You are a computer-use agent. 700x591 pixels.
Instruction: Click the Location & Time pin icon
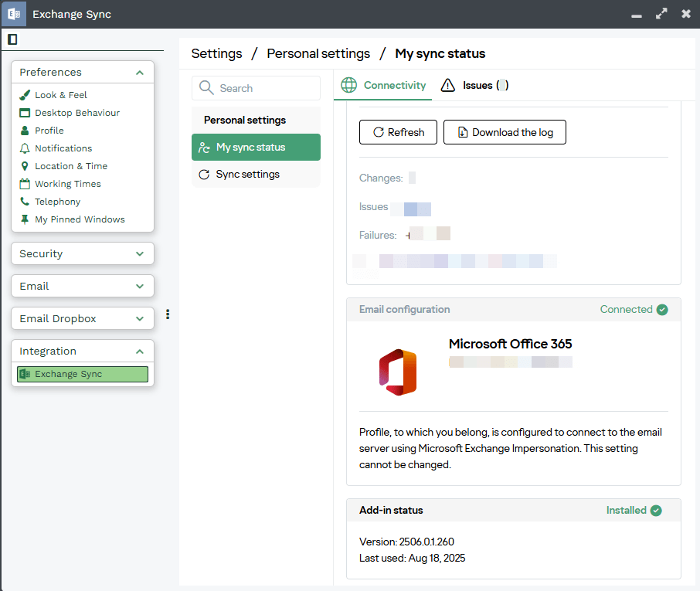[25, 166]
